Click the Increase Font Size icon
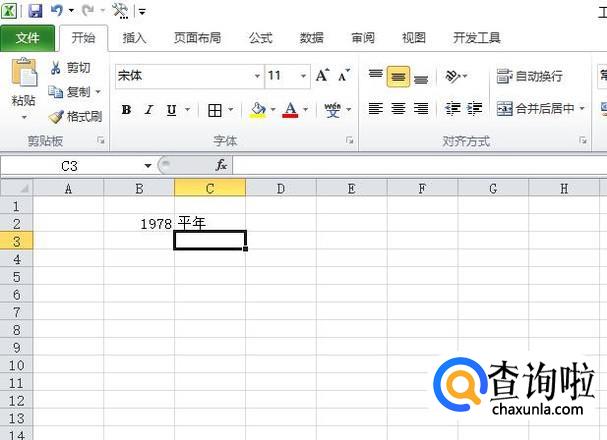This screenshot has height=440, width=607. (322, 75)
